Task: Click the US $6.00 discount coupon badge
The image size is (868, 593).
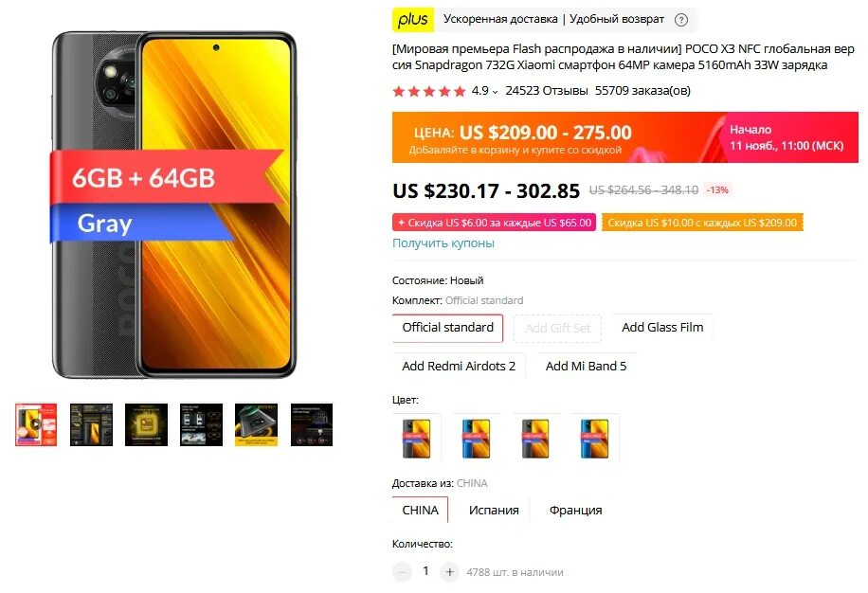Action: (495, 223)
